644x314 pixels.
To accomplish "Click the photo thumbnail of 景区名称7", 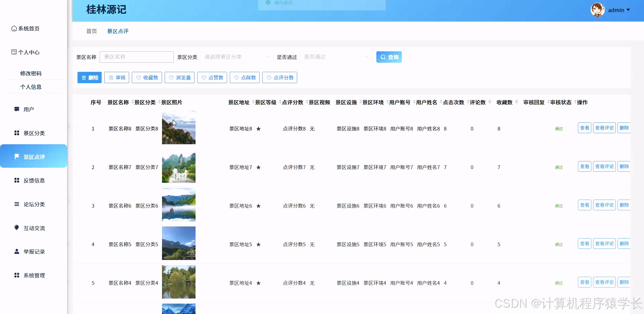I will pos(178,167).
